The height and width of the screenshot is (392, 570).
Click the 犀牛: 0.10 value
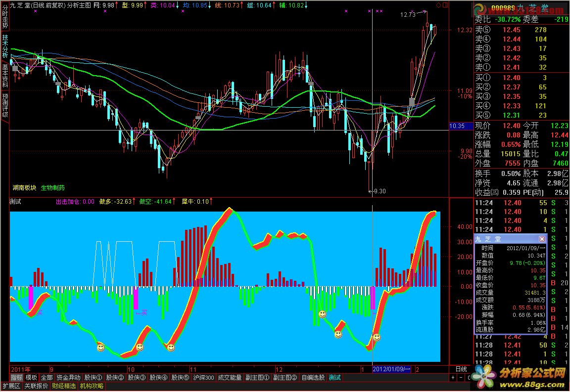click(197, 202)
